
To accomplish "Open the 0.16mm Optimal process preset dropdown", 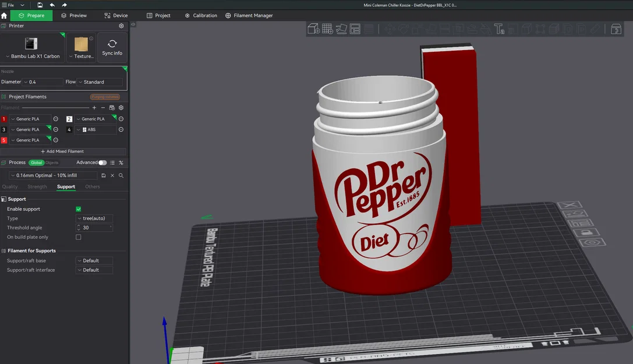I will pyautogui.click(x=54, y=175).
